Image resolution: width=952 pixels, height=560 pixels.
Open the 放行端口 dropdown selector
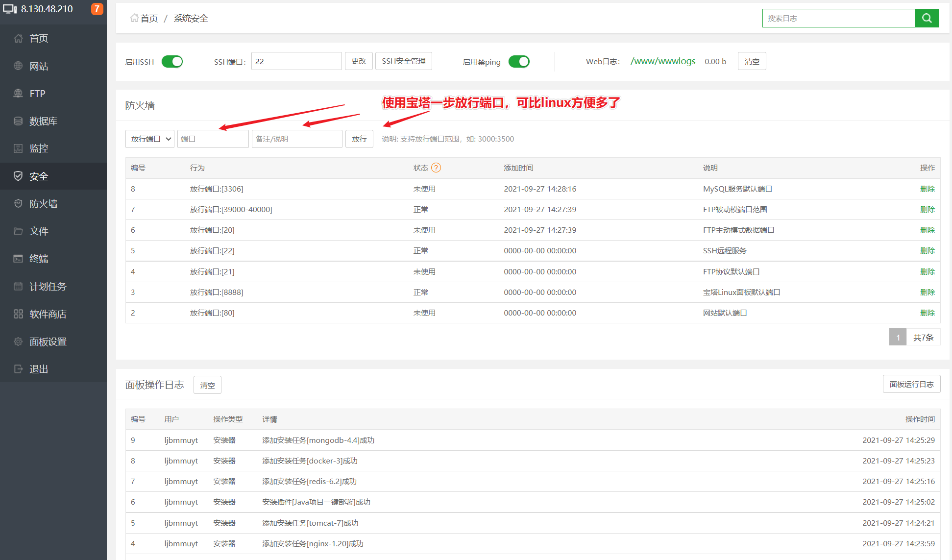click(149, 139)
